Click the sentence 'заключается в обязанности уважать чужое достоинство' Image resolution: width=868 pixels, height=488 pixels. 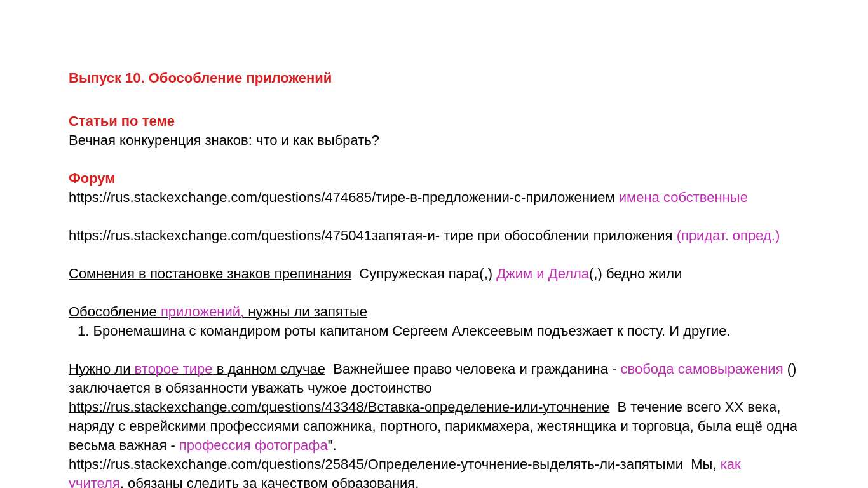pyautogui.click(x=250, y=388)
